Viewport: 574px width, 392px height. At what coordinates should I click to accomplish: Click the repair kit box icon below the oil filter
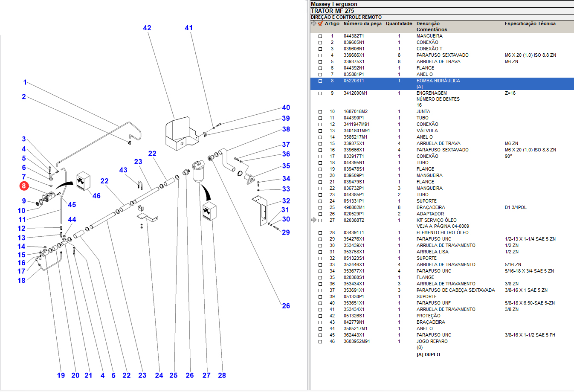pos(209,212)
